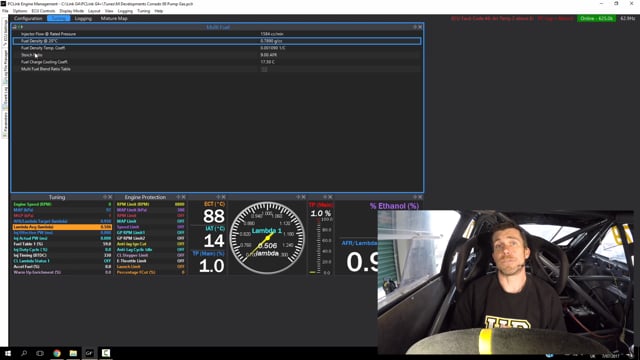Image resolution: width=640 pixels, height=360 pixels.
Task: Open the ECU Controls menu
Action: [43, 11]
